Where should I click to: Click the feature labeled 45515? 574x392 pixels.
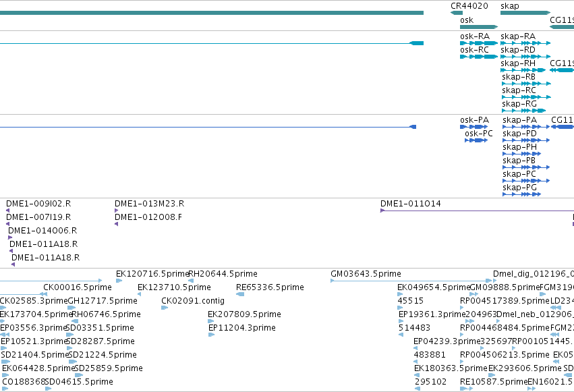pos(400,308)
